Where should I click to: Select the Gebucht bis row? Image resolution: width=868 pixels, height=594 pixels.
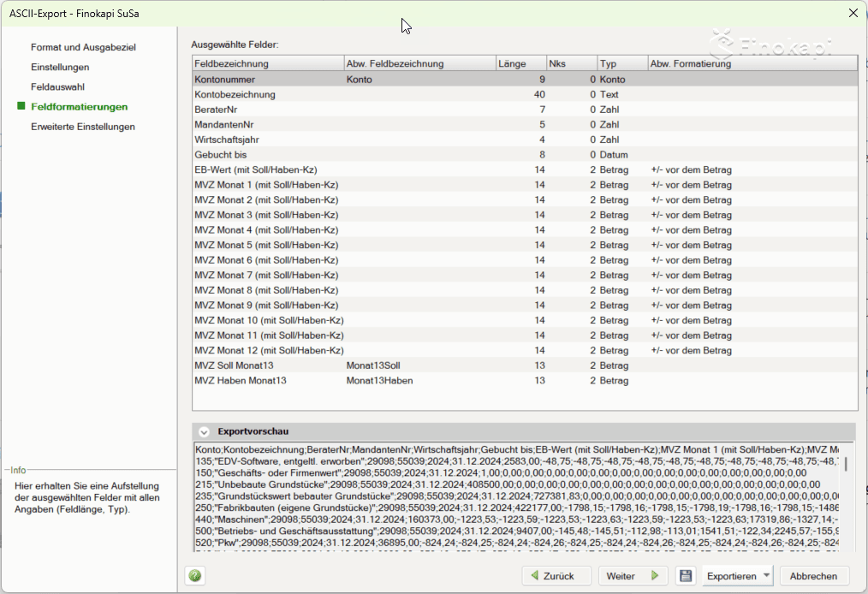click(x=525, y=155)
